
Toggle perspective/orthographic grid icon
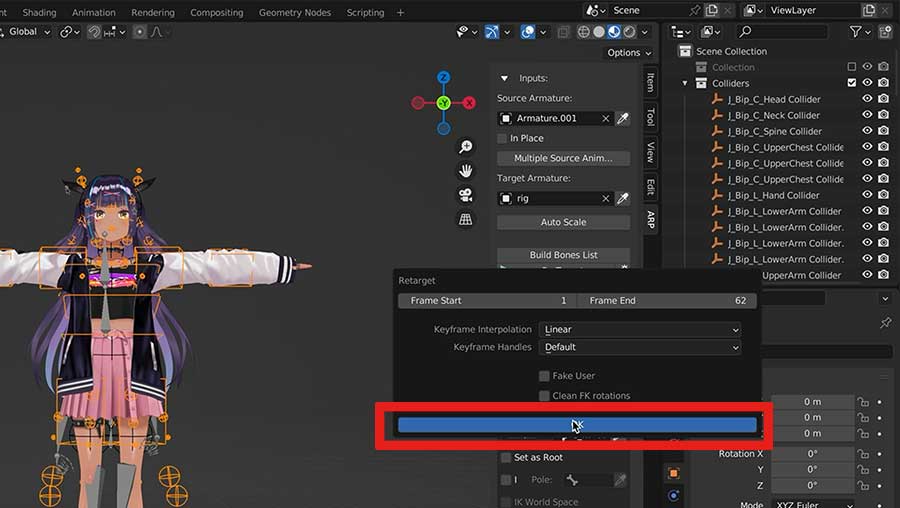click(465, 219)
